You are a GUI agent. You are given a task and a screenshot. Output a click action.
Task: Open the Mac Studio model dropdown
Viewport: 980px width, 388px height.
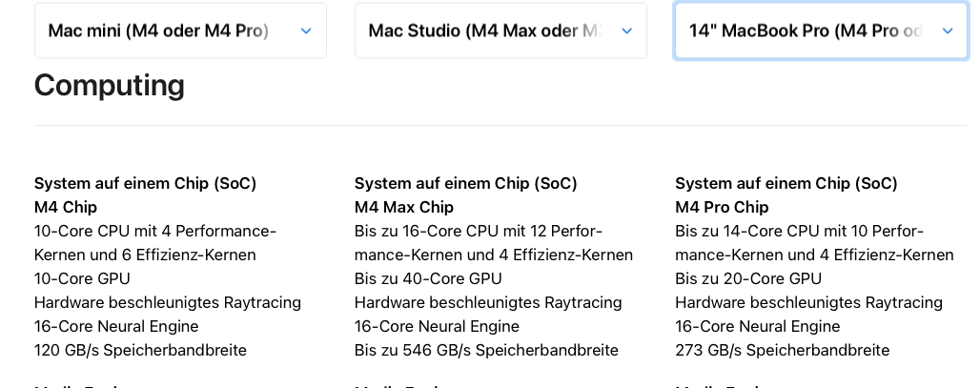pyautogui.click(x=500, y=31)
